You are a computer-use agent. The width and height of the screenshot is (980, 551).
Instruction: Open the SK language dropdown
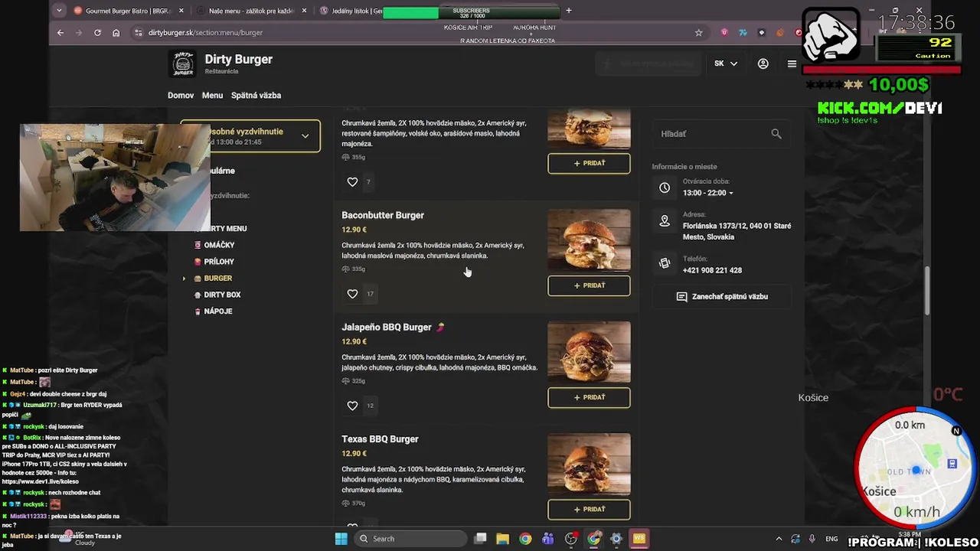(725, 64)
